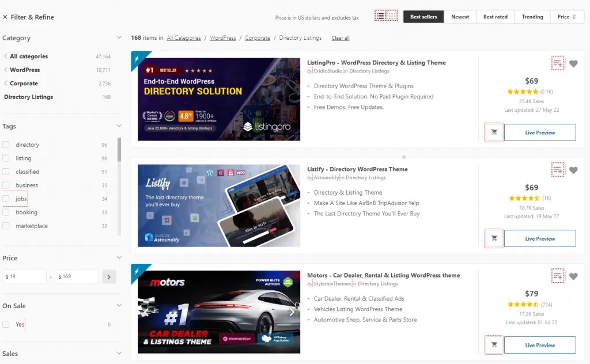Close the Filter & Refine panel
Viewport: 590px width, 364px height.
[x=5, y=17]
